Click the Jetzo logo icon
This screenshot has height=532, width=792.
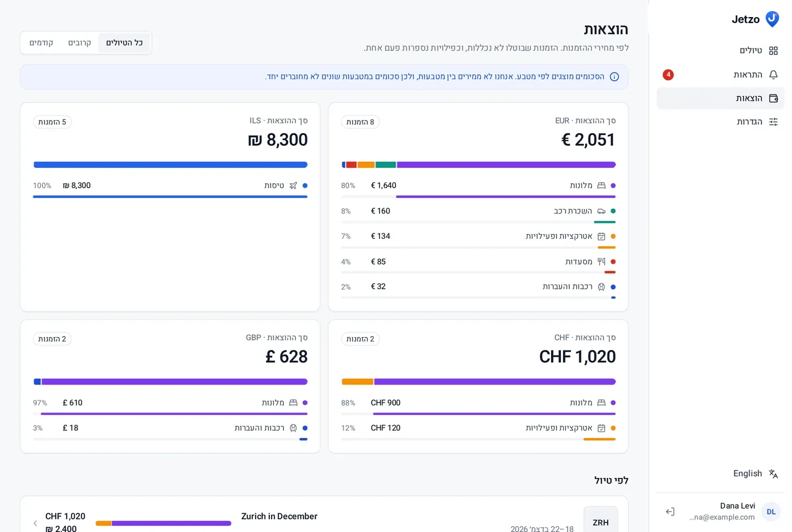(772, 19)
